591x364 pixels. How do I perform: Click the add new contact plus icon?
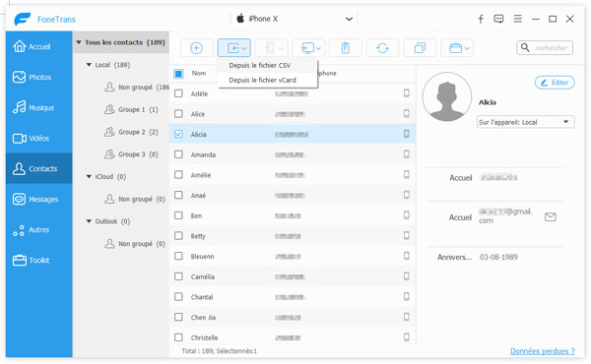coord(196,48)
